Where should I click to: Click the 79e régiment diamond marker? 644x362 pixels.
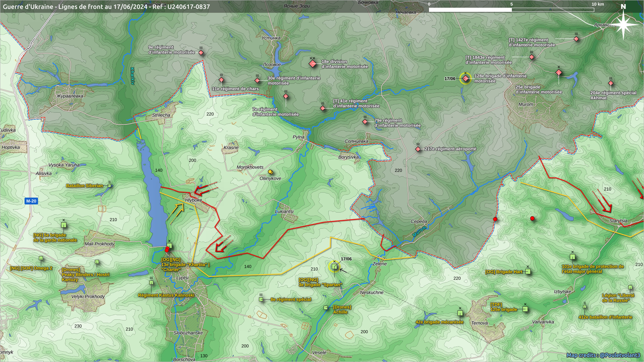point(365,122)
